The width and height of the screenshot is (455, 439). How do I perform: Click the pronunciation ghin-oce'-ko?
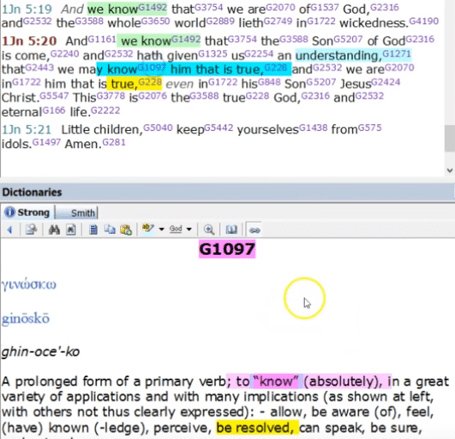click(x=40, y=352)
